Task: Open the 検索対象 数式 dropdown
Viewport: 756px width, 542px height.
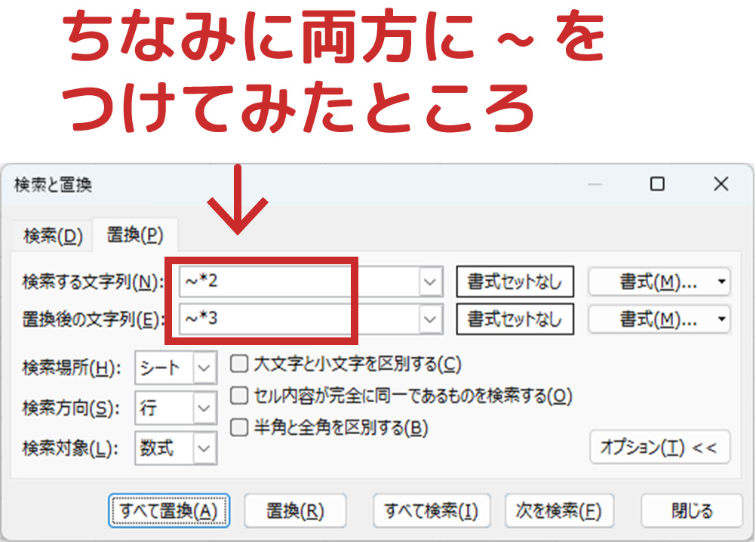Action: pyautogui.click(x=204, y=449)
